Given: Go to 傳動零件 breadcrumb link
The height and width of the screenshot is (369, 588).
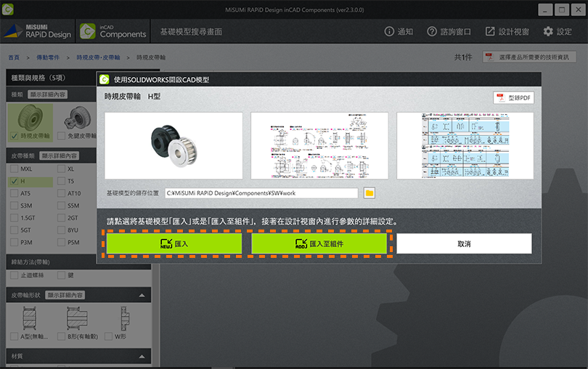Looking at the screenshot, I should (x=48, y=57).
